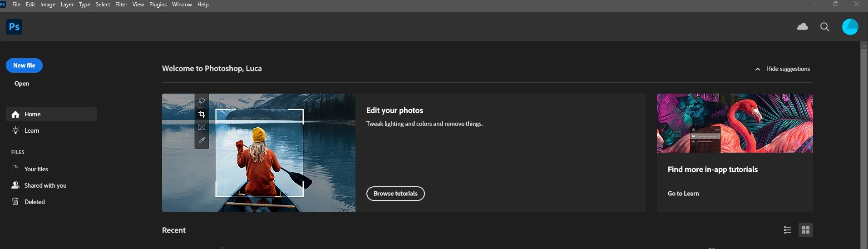This screenshot has width=868, height=249.
Task: Open the Window menu
Action: tap(182, 5)
